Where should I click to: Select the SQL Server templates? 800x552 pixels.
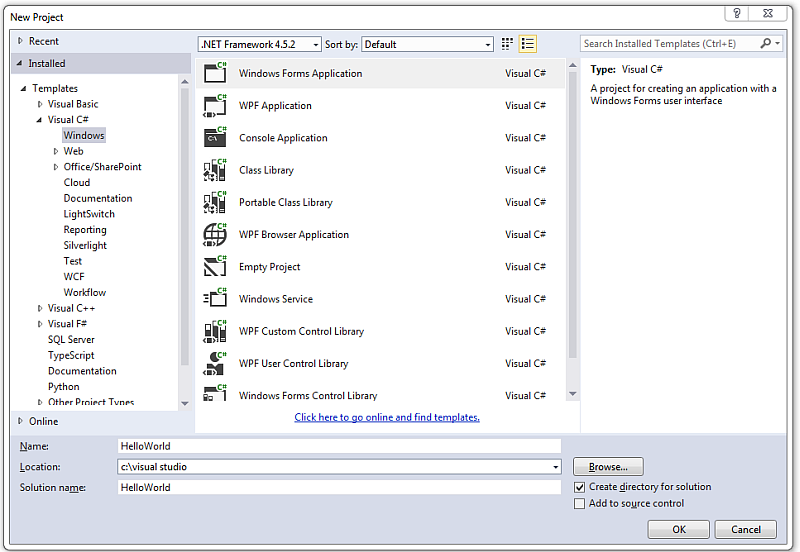(x=71, y=339)
